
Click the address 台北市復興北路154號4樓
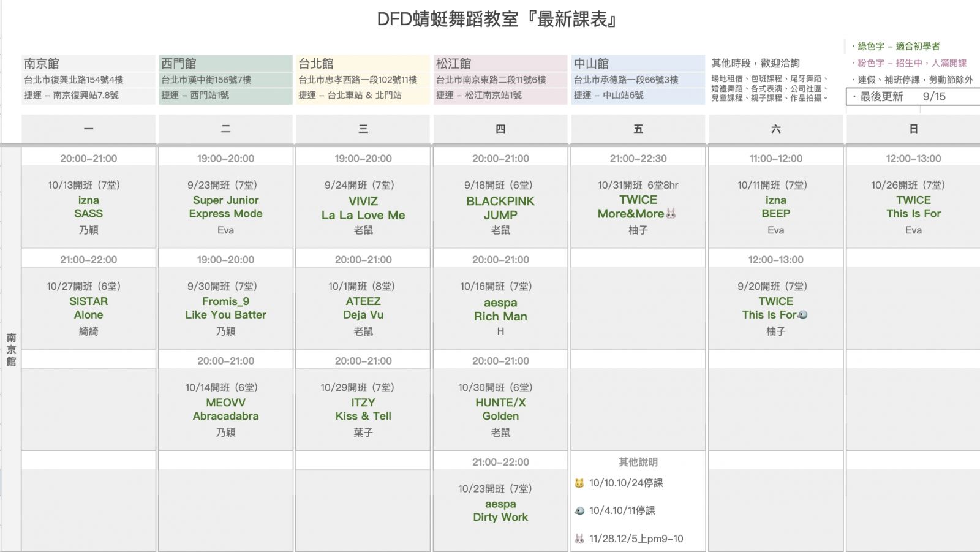(x=74, y=80)
